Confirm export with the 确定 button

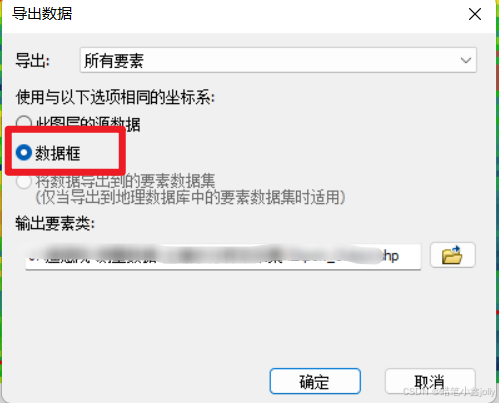tap(315, 381)
